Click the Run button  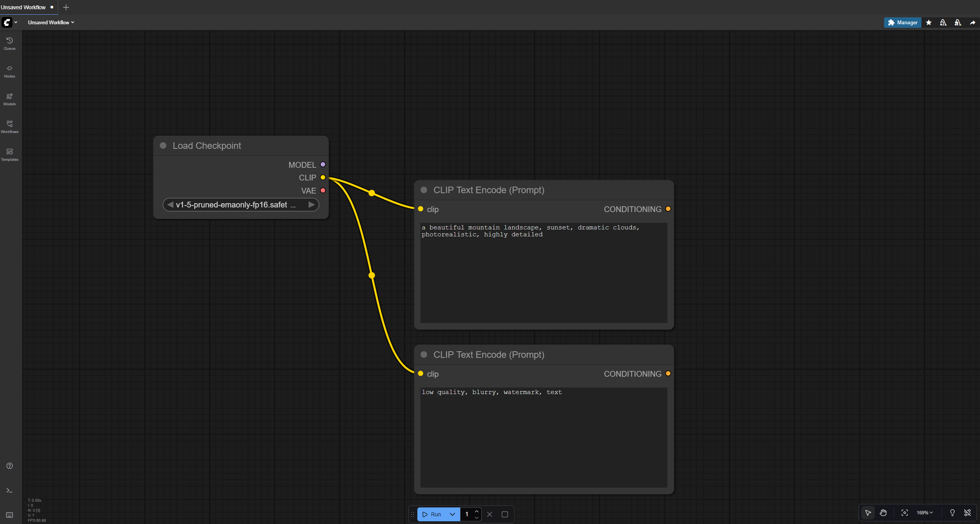[x=432, y=514]
